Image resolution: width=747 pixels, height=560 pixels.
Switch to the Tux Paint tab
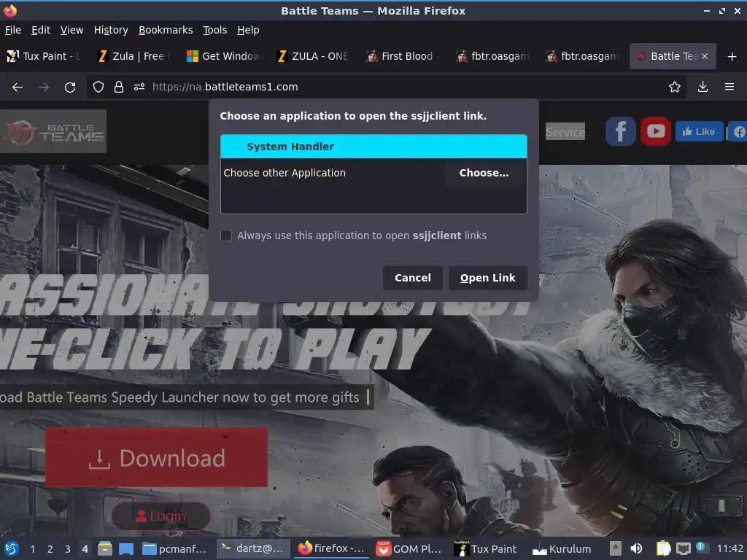(x=44, y=56)
